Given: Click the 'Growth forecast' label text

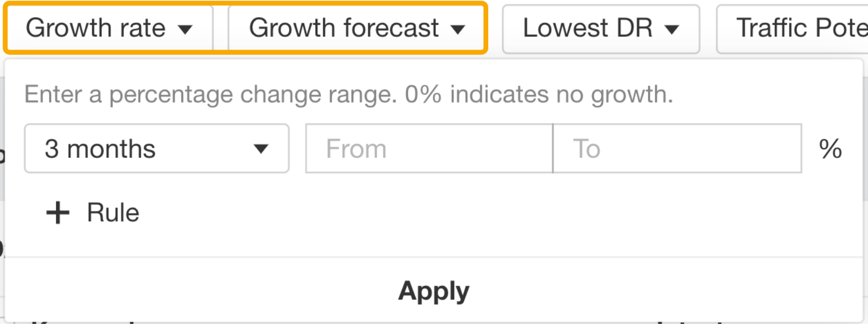Looking at the screenshot, I should pyautogui.click(x=344, y=28).
